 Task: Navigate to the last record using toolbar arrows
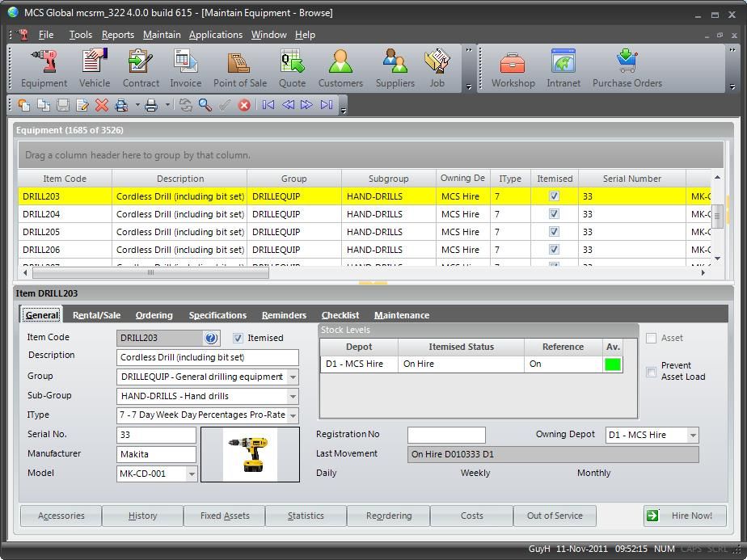[327, 104]
